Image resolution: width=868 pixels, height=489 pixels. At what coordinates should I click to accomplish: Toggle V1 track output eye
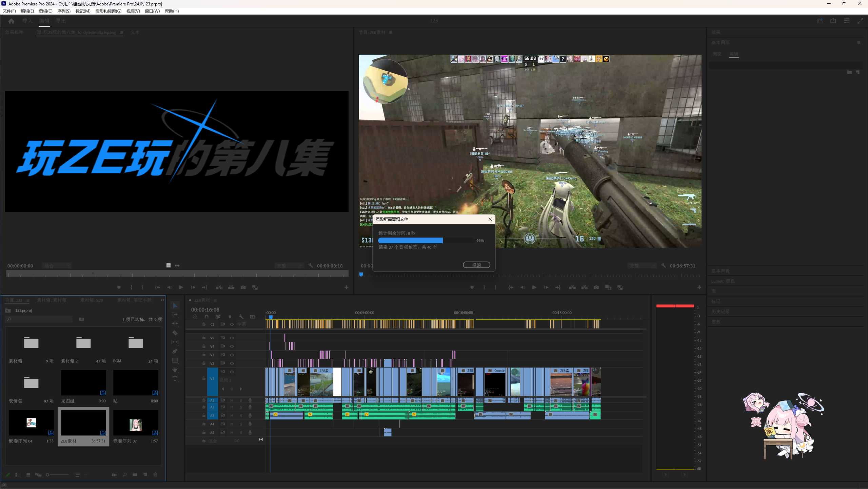tap(232, 372)
